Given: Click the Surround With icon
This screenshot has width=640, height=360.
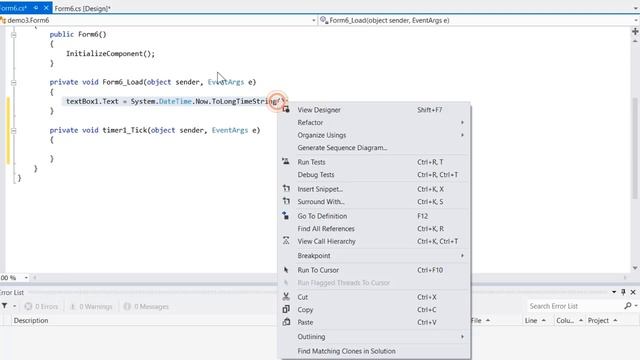Looking at the screenshot, I should click(x=286, y=201).
